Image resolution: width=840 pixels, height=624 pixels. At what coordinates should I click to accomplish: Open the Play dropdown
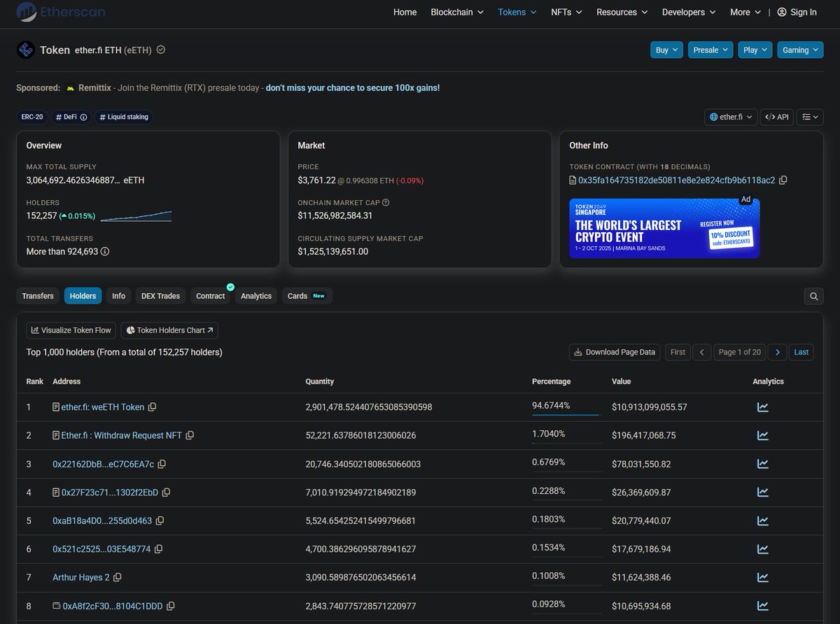pos(755,50)
